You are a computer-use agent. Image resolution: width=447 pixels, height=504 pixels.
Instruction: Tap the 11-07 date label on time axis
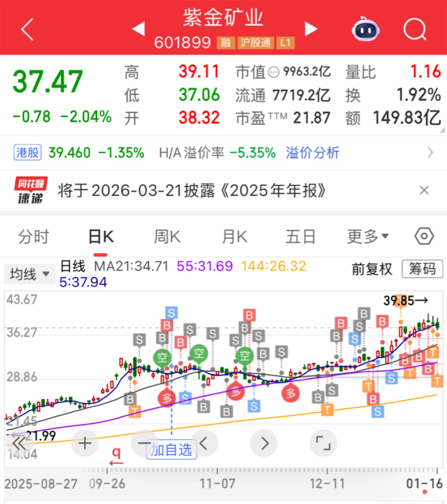(x=217, y=484)
